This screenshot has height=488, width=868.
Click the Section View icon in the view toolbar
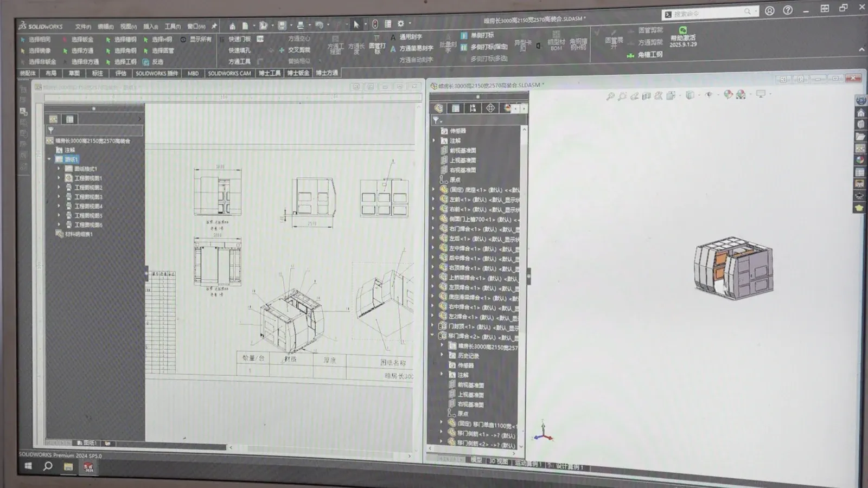[646, 96]
